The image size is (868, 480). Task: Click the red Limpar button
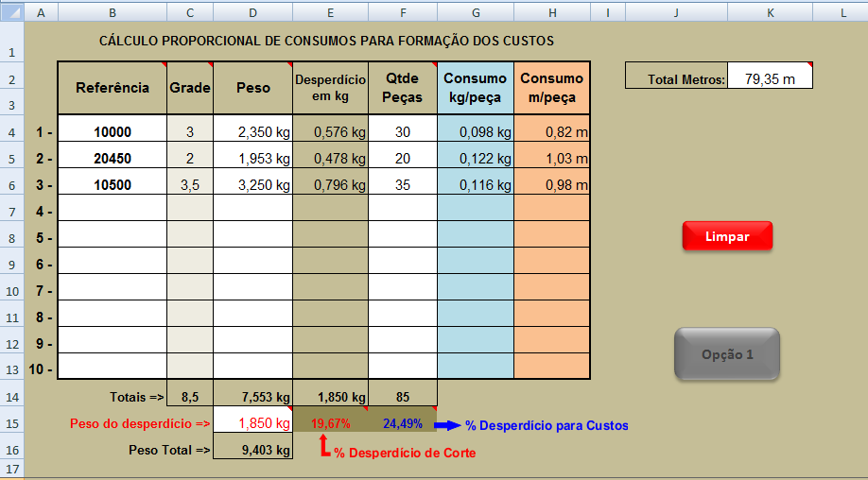pos(727,236)
